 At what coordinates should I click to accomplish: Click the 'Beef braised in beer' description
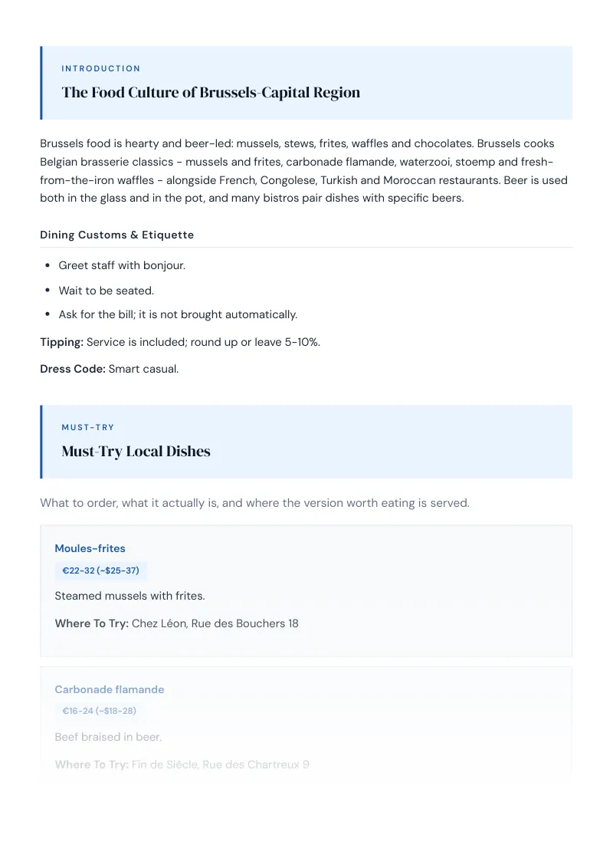[109, 737]
